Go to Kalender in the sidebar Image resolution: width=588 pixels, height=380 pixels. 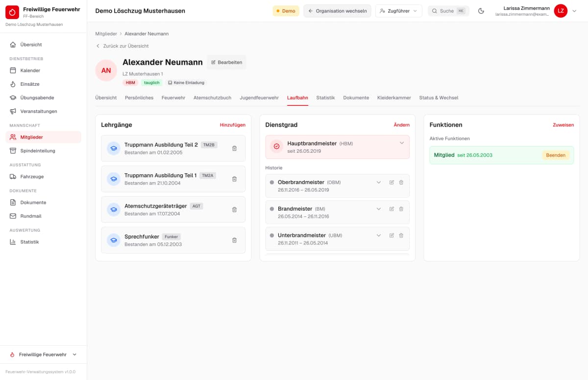(43, 71)
